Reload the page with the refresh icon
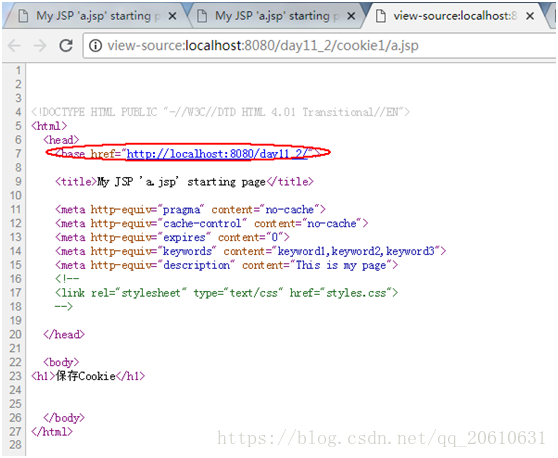 tap(66, 46)
